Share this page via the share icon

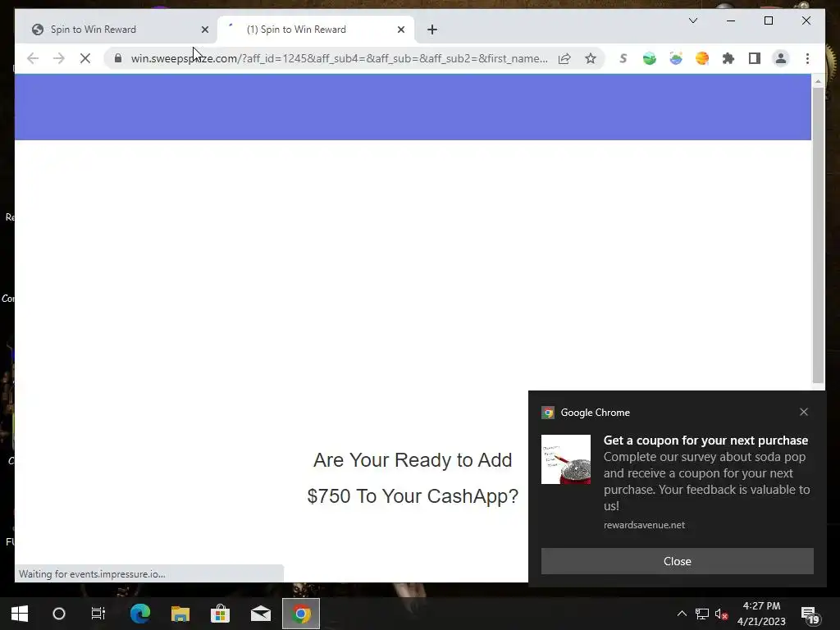(x=564, y=58)
